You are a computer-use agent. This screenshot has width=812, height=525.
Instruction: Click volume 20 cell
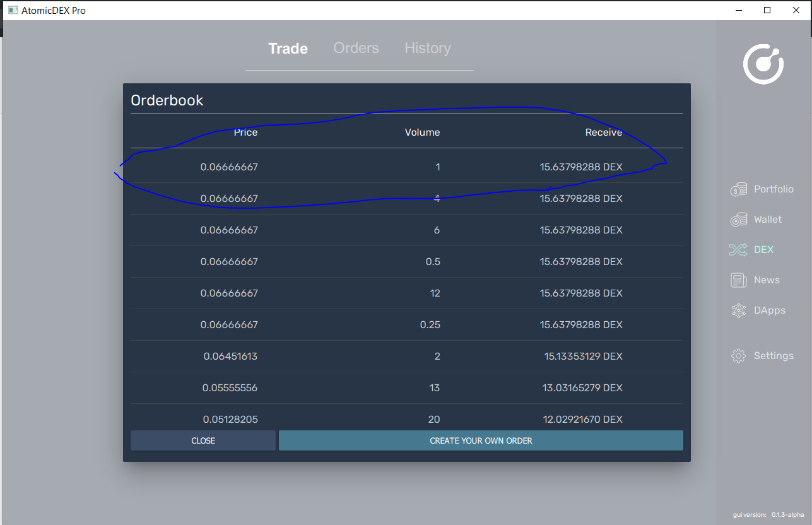[x=433, y=420]
